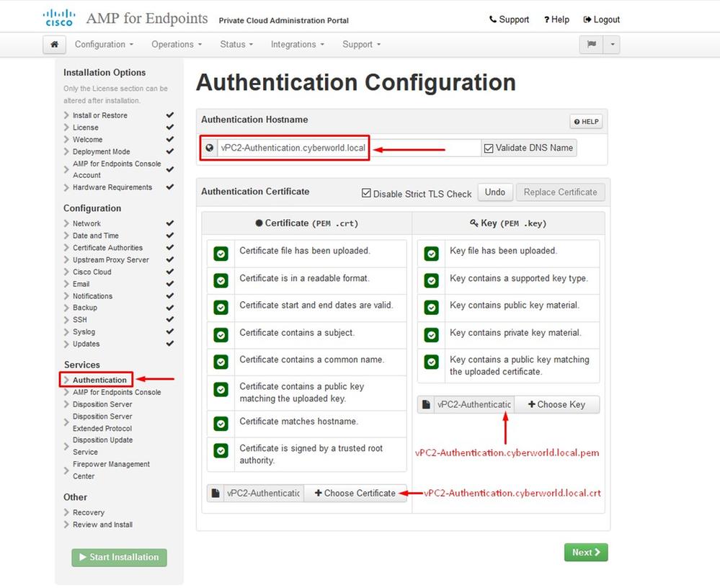The image size is (720, 588).
Task: Go to the home icon button
Action: (54, 45)
